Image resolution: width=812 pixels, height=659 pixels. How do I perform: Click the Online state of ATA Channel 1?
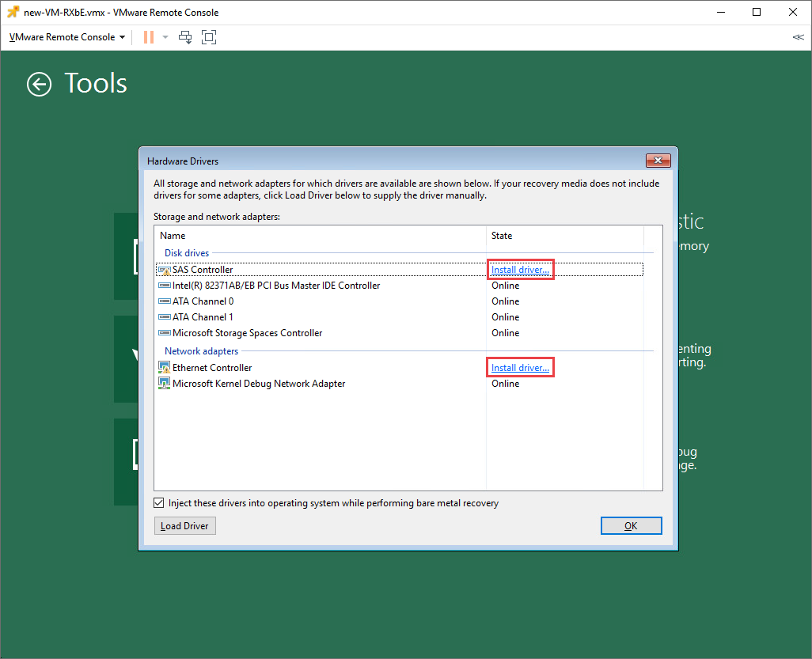[x=506, y=316]
